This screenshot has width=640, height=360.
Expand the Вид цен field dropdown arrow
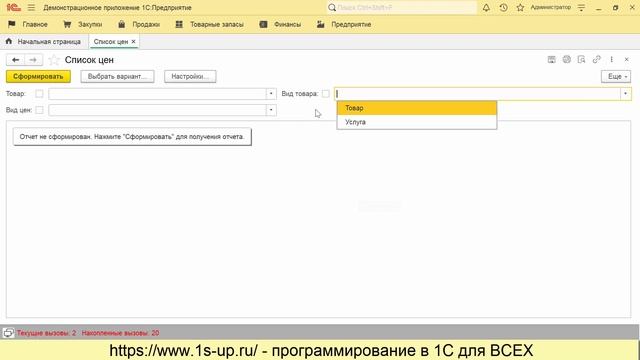(x=271, y=110)
